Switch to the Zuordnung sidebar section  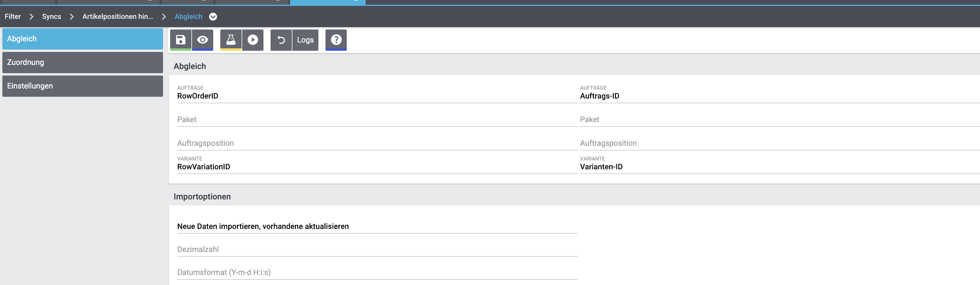point(83,62)
